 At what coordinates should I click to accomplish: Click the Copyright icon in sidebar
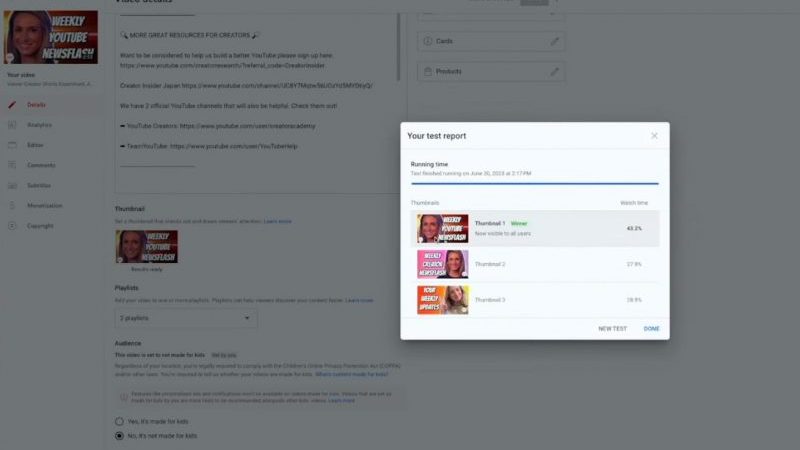pyautogui.click(x=12, y=226)
